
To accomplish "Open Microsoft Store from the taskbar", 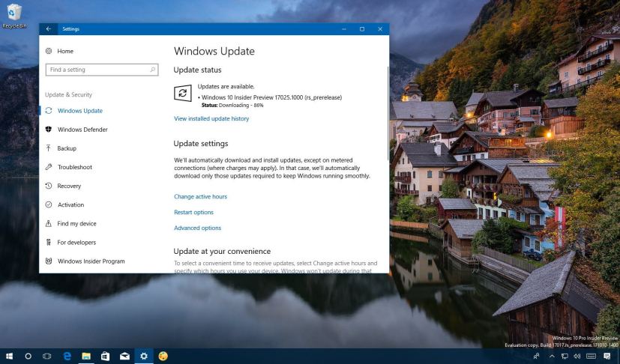I will [x=105, y=356].
